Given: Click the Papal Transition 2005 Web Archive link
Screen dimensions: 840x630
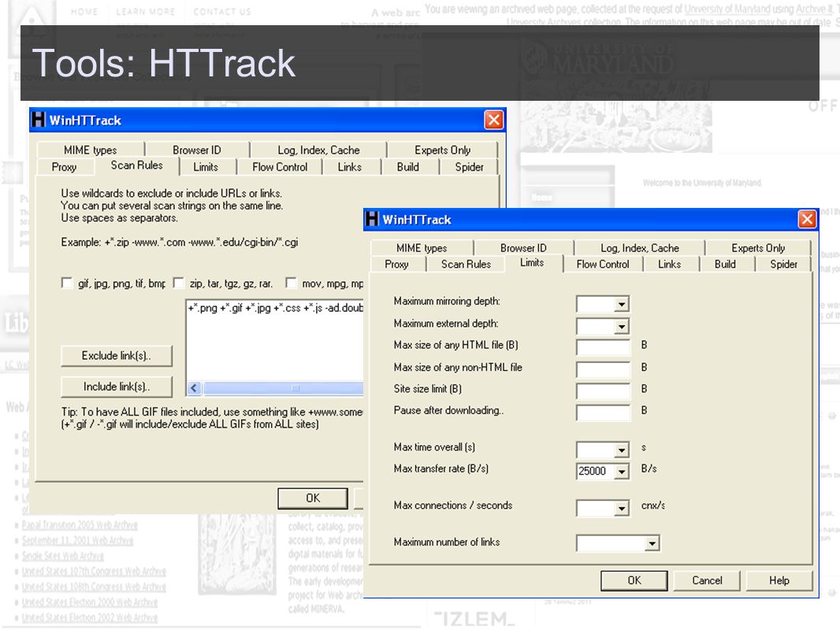Looking at the screenshot, I should 80,525.
